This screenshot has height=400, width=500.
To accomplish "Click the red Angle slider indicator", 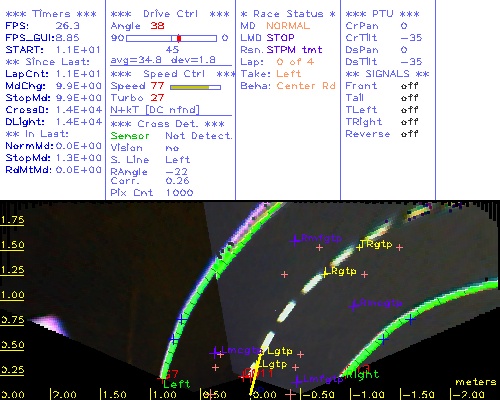I will click(x=179, y=38).
